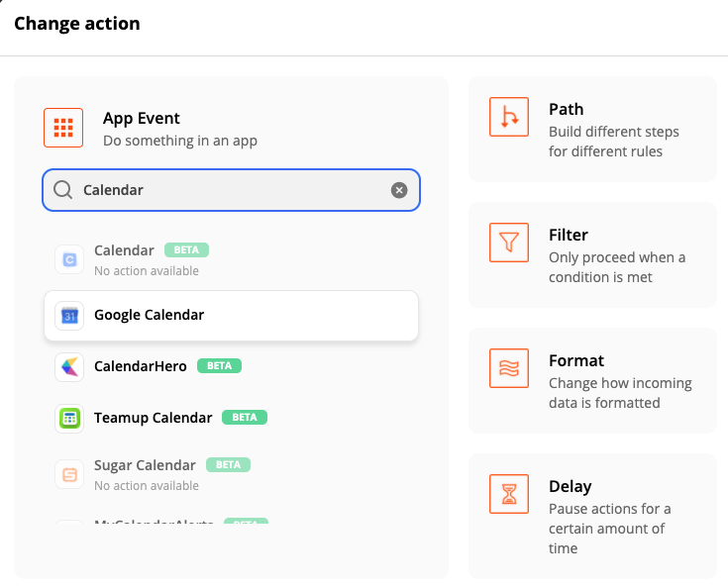Viewport: 728px width, 587px height.
Task: Click the Path branching icon
Action: click(x=509, y=117)
